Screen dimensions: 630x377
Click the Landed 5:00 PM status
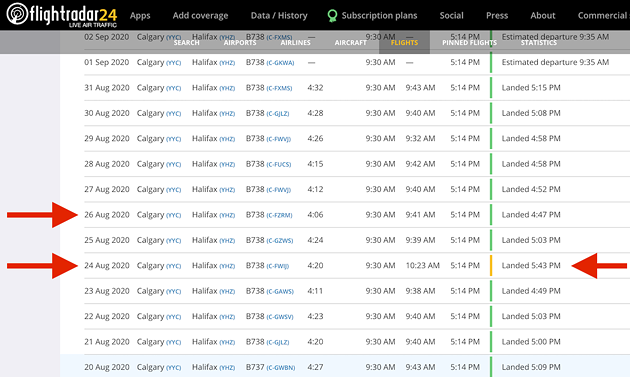531,342
